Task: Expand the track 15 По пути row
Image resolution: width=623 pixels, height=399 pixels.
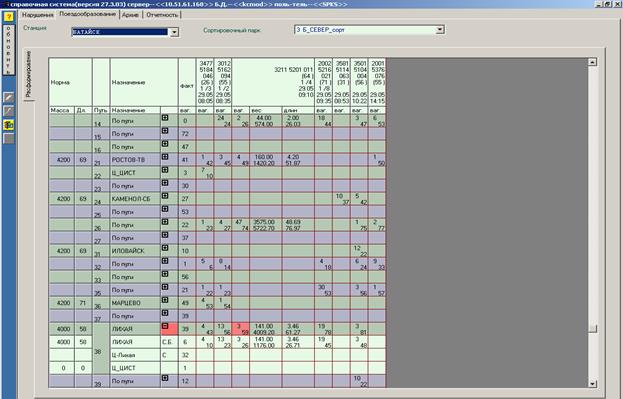Action: (165, 131)
